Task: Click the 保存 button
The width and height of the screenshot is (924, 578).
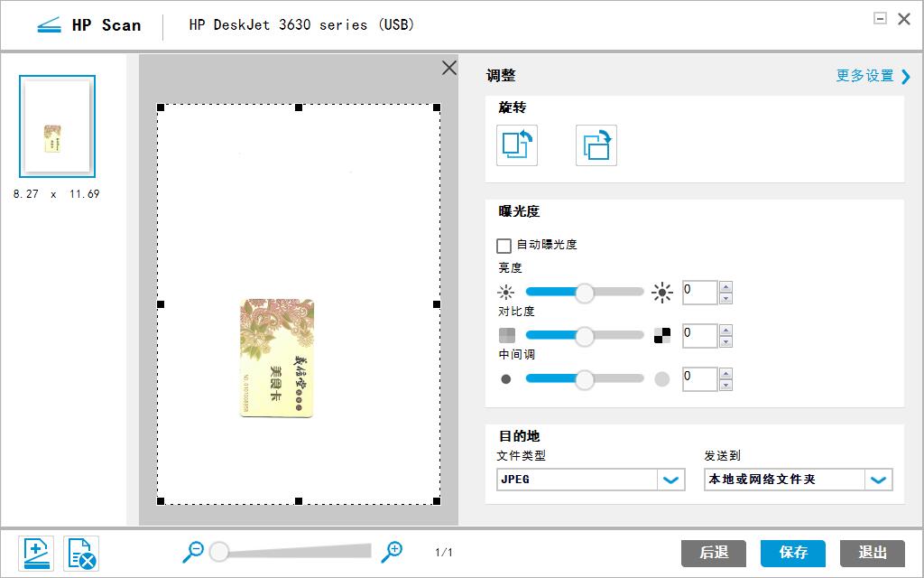Action: (793, 553)
